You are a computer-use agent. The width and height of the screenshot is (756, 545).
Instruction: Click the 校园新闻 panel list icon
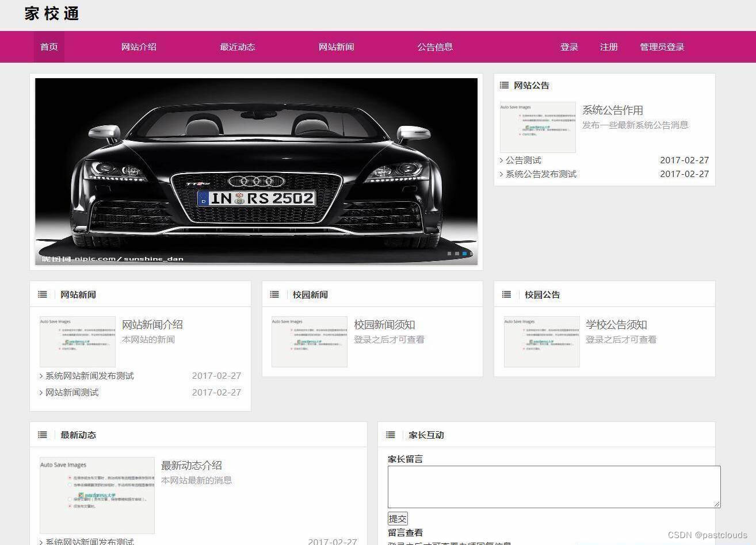click(x=274, y=294)
